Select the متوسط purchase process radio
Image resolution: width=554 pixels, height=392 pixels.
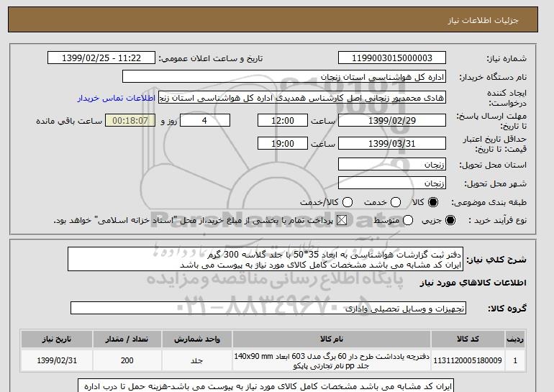pos(408,220)
